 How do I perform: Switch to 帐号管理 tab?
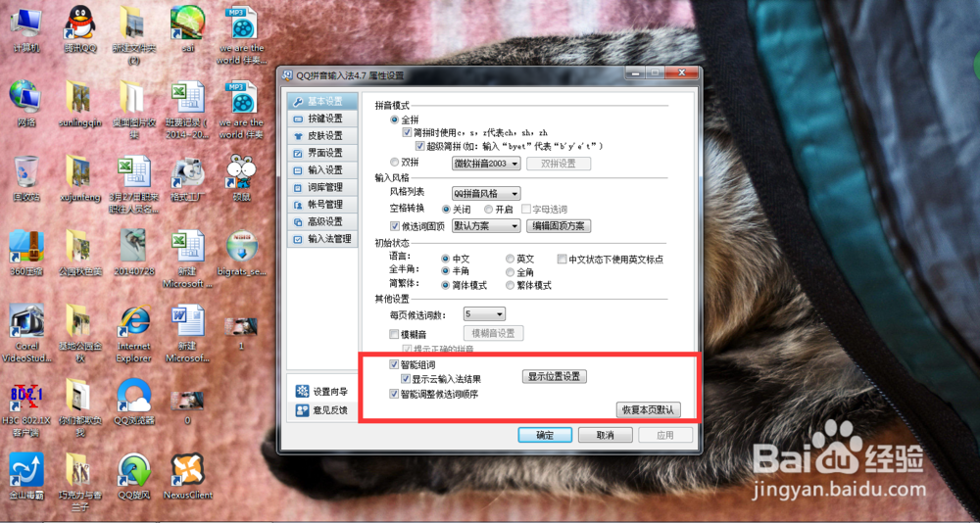[322, 205]
